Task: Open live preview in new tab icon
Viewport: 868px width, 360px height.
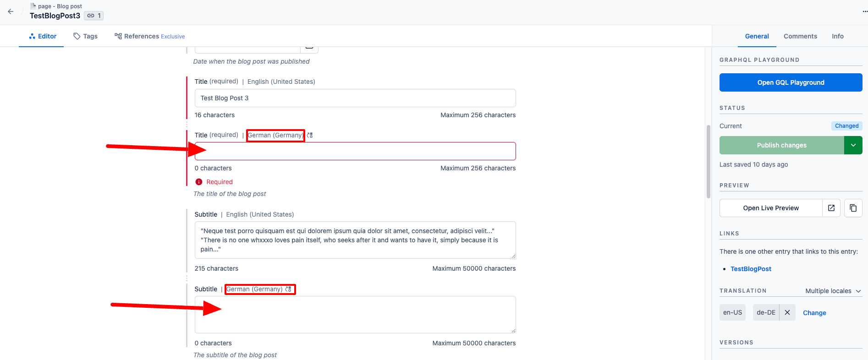Action: click(831, 208)
